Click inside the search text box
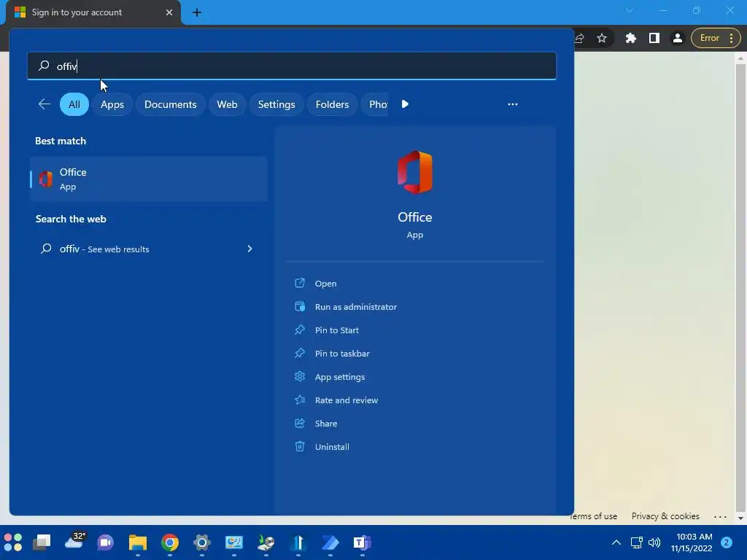The image size is (747, 560). click(292, 66)
